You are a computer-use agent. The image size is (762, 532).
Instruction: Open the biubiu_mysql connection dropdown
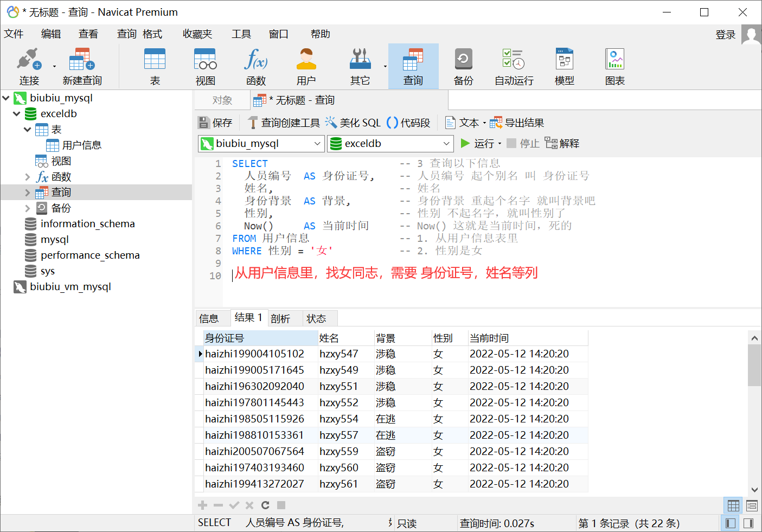(317, 144)
